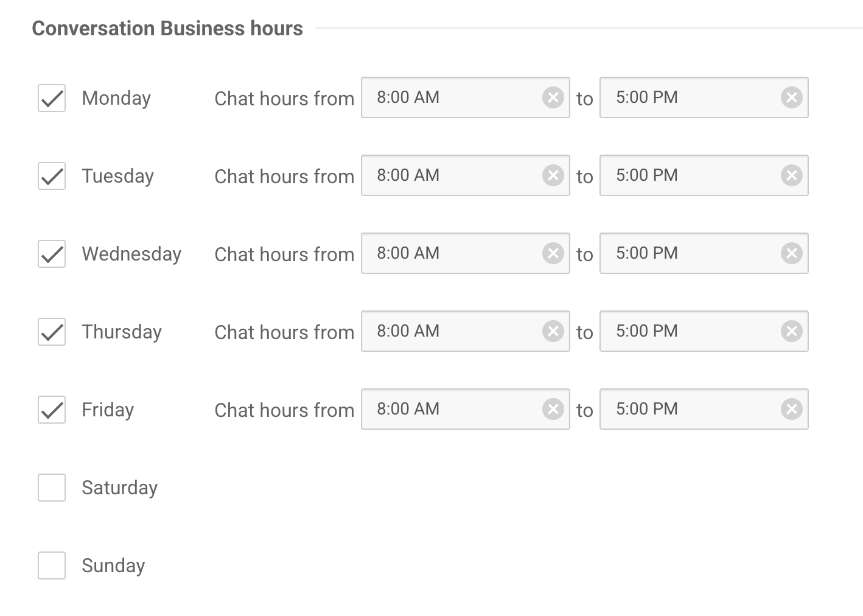Clear Monday's start time with X icon

(553, 97)
